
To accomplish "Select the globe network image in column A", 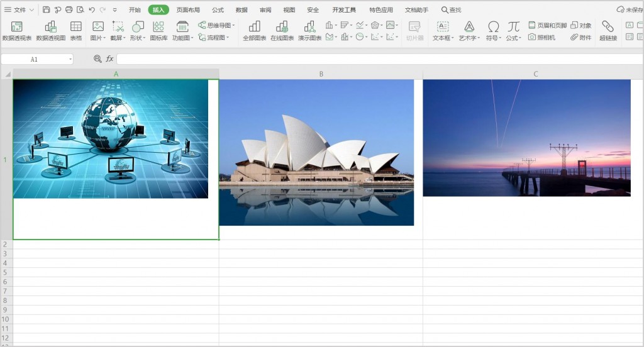I will tap(111, 139).
